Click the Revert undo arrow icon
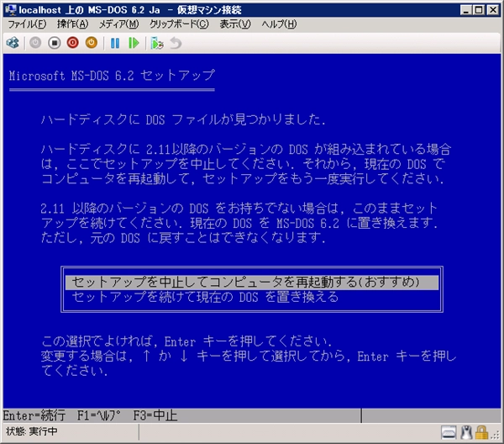The width and height of the screenshot is (504, 444). point(176,43)
